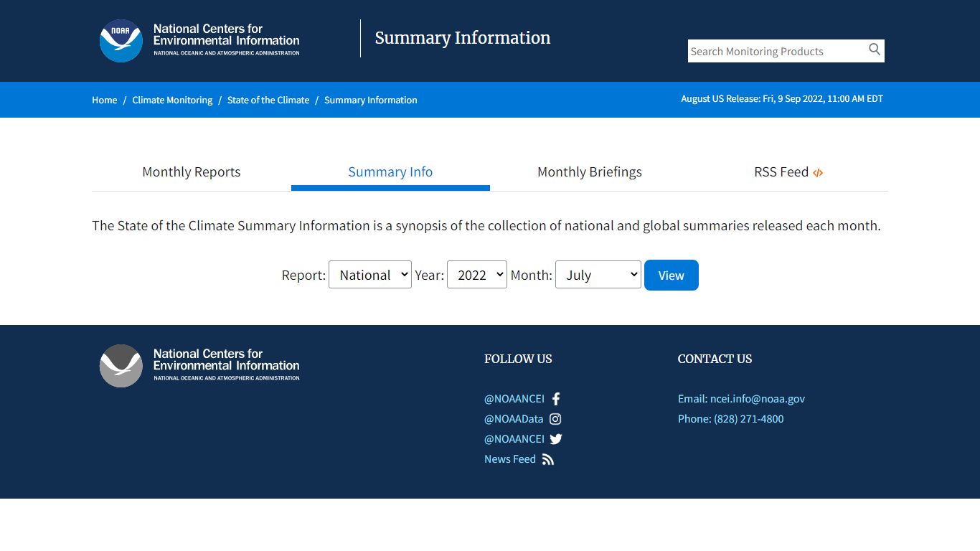Screen dimensions: 980x551
Task: Click the Facebook @NOAANCEI text link
Action: point(514,399)
